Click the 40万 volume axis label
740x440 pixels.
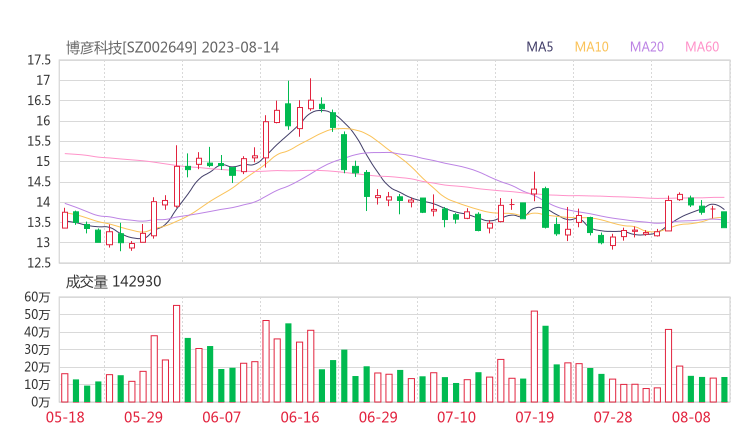pos(37,332)
